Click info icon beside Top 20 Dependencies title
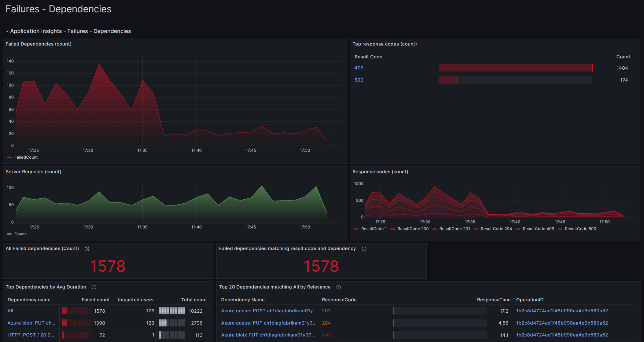Viewport: 644px width, 342px height. click(x=339, y=287)
